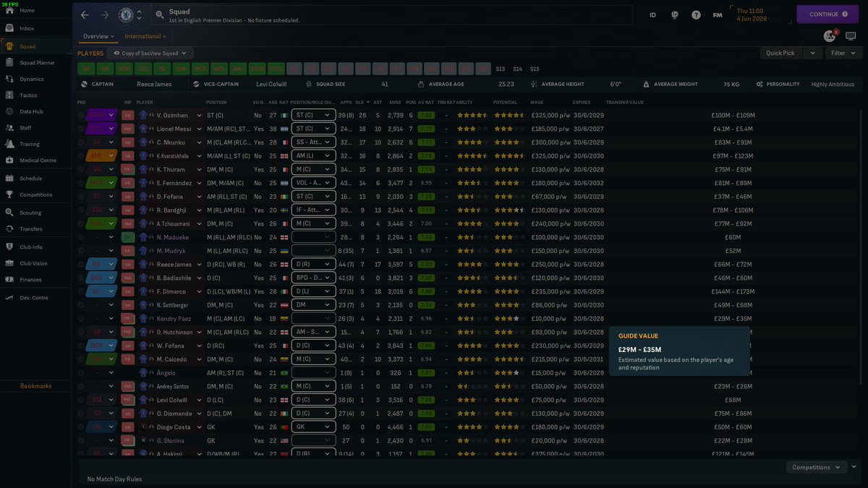Toggle the picked circle for Lionel Messi
This screenshot has height=488, width=868.
(81, 129)
